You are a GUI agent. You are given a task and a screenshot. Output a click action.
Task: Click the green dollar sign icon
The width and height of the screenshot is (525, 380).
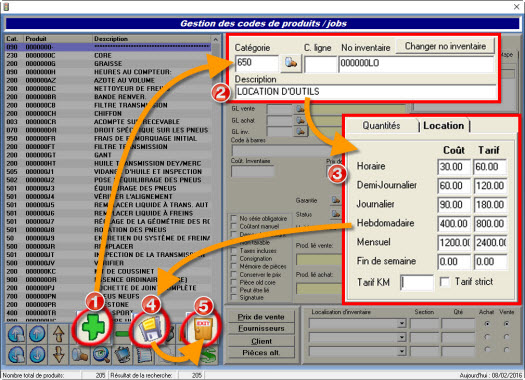pyautogui.click(x=209, y=355)
